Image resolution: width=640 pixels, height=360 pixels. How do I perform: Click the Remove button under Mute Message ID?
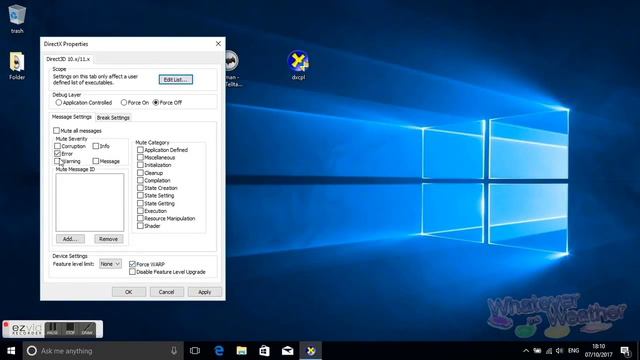[x=109, y=239]
